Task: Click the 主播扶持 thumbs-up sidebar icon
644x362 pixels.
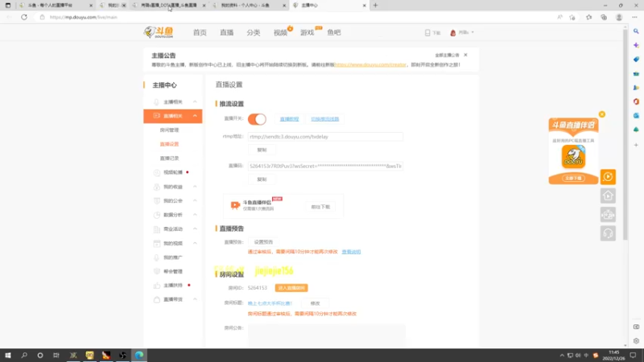Action: (156, 286)
